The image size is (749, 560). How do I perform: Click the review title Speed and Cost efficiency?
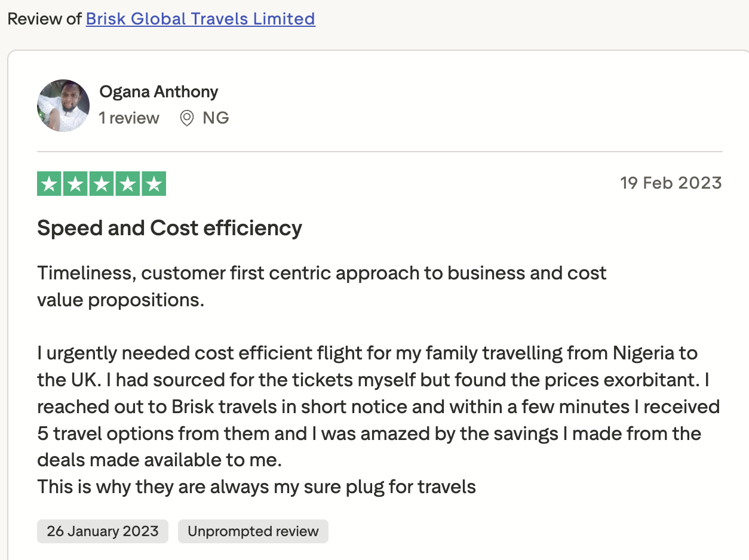pyautogui.click(x=170, y=228)
